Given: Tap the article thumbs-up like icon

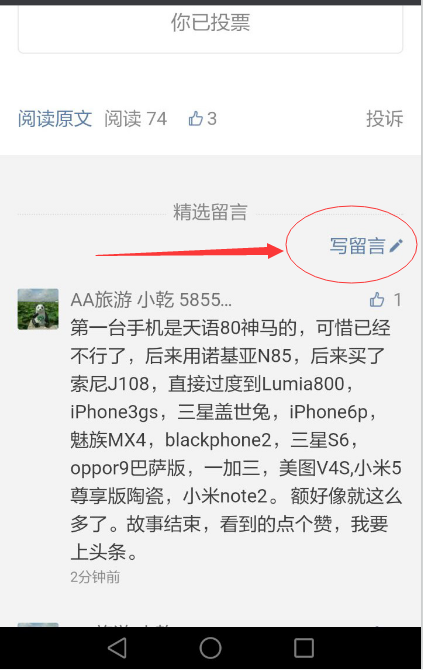Looking at the screenshot, I should [195, 118].
